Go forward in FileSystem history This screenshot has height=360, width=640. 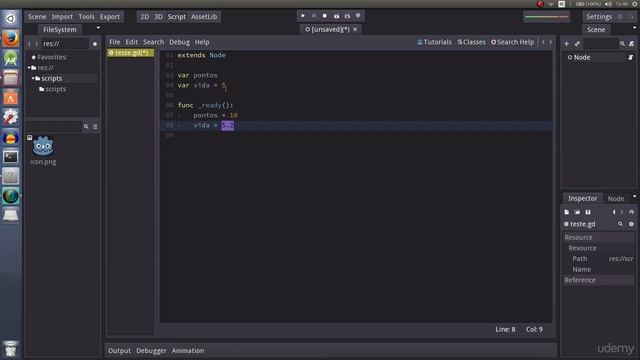click(x=37, y=44)
